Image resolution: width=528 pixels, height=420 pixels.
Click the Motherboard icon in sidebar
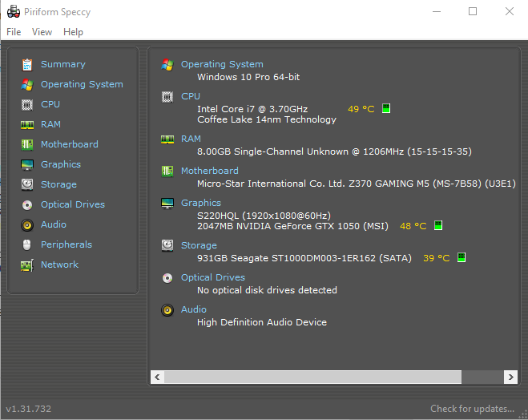click(27, 145)
